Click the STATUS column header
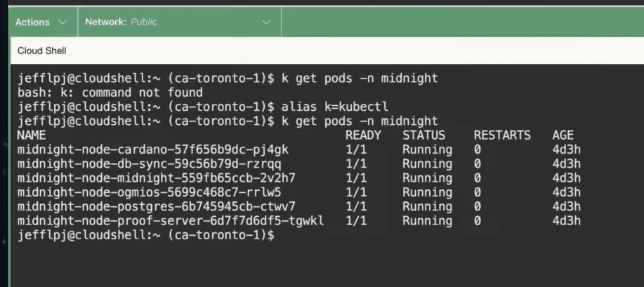Viewport: 644px width, 287px height. tap(423, 135)
